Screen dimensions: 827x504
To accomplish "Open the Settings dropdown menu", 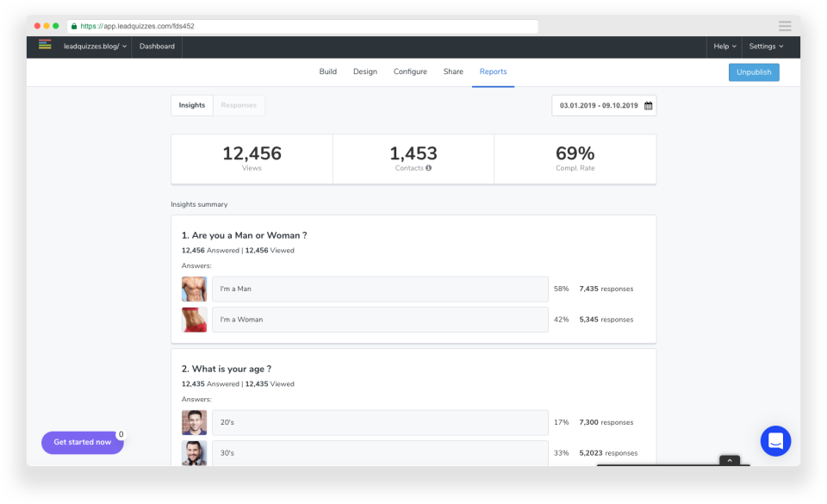I will coord(765,46).
